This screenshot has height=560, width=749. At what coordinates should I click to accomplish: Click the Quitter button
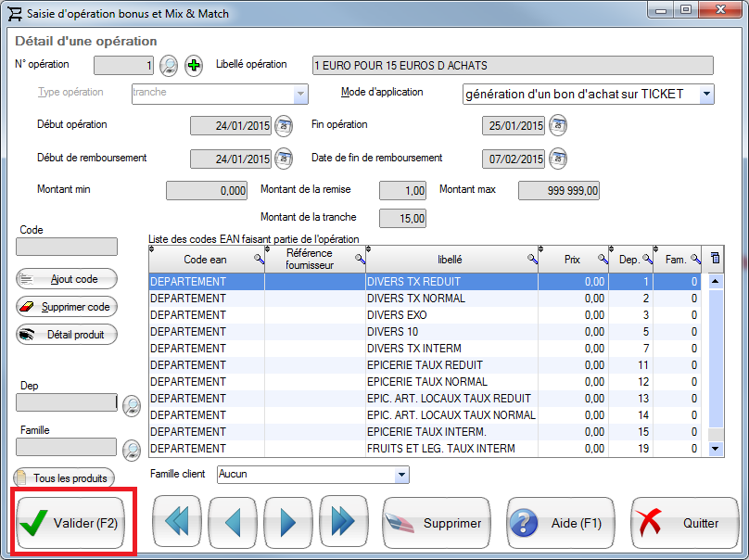tap(685, 523)
